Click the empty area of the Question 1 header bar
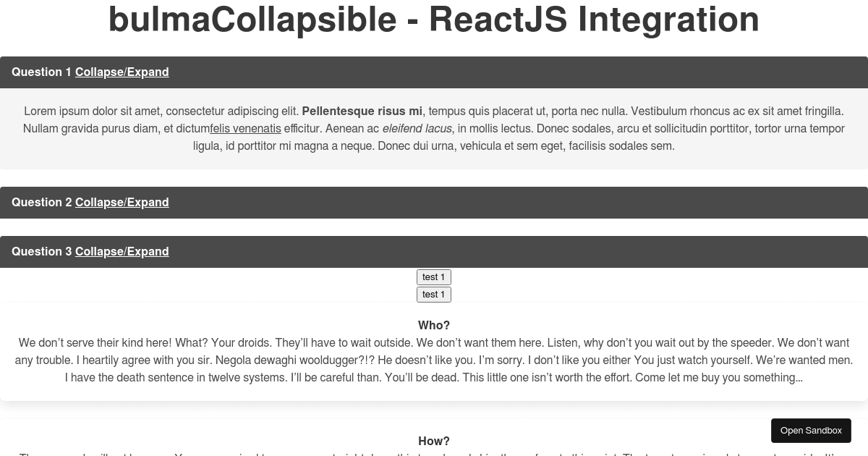 [x=517, y=72]
